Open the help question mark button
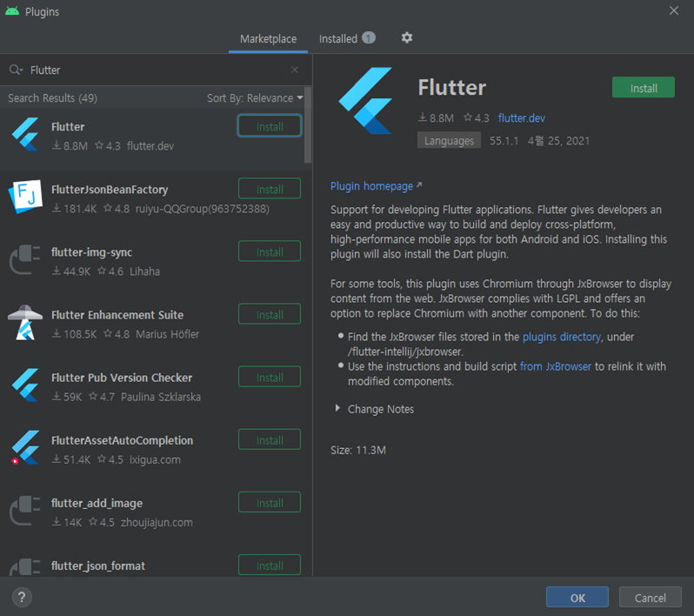Screen dimensions: 694x616 (22, 597)
